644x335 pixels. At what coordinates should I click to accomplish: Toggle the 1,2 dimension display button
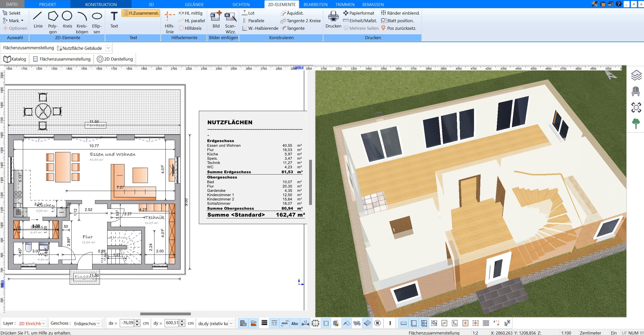click(x=305, y=323)
